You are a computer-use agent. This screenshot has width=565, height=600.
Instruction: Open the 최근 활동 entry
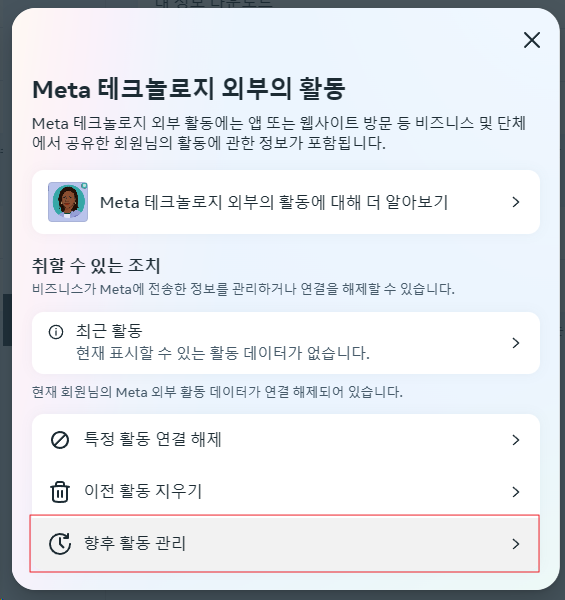(286, 343)
